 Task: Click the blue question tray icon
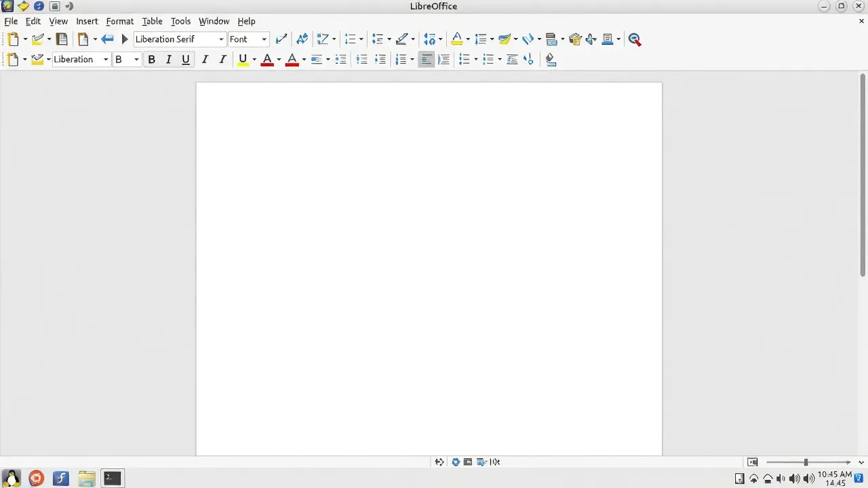(x=859, y=479)
